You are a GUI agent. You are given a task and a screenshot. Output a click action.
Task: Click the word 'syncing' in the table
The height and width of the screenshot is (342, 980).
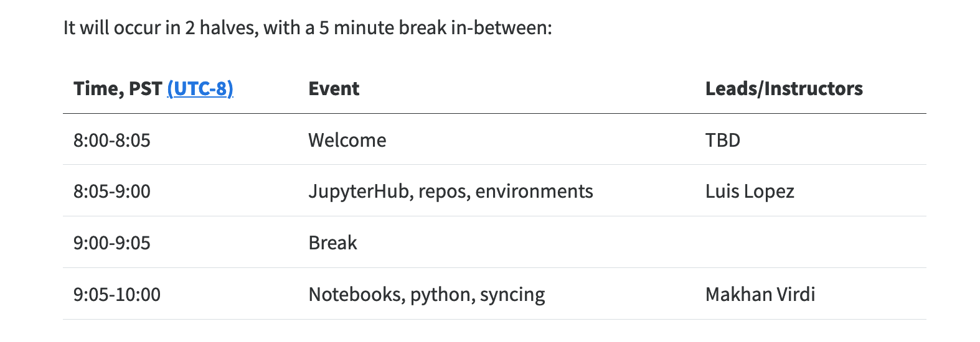512,295
